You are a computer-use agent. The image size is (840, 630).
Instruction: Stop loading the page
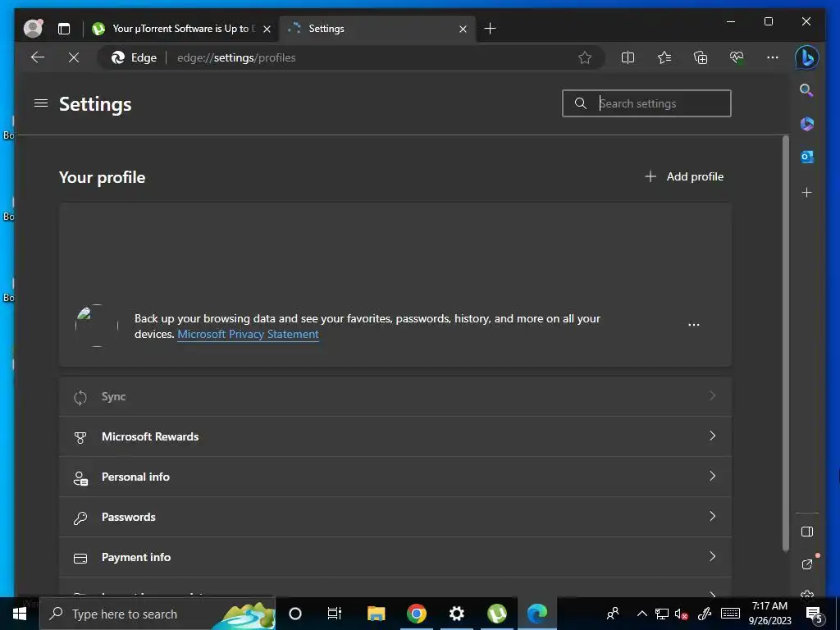[74, 57]
